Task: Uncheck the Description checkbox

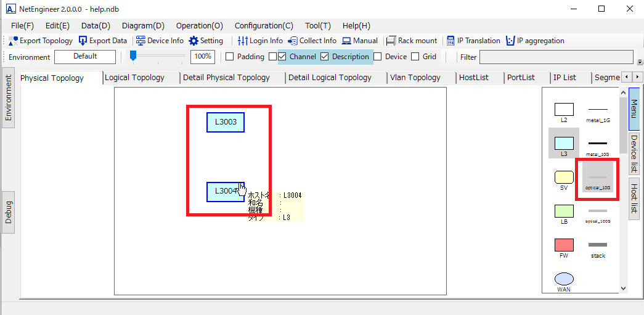Action: (x=325, y=57)
